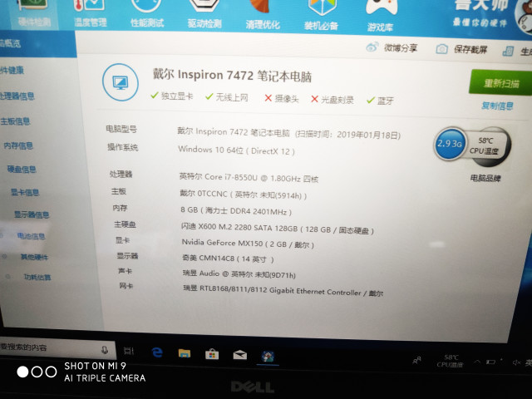This screenshot has width=532, height=399.
Task: Launch Microsoft Edge from the taskbar
Action: pyautogui.click(x=157, y=352)
